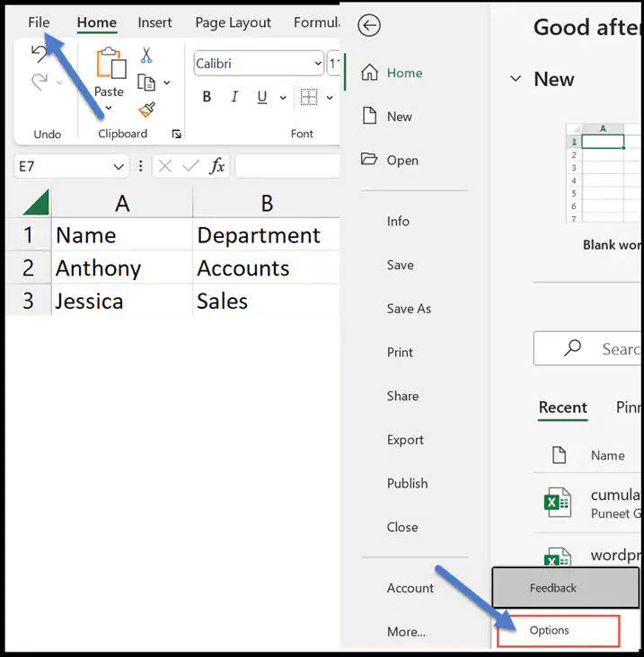The height and width of the screenshot is (657, 644).
Task: Click the formula bar options dots
Action: (140, 166)
